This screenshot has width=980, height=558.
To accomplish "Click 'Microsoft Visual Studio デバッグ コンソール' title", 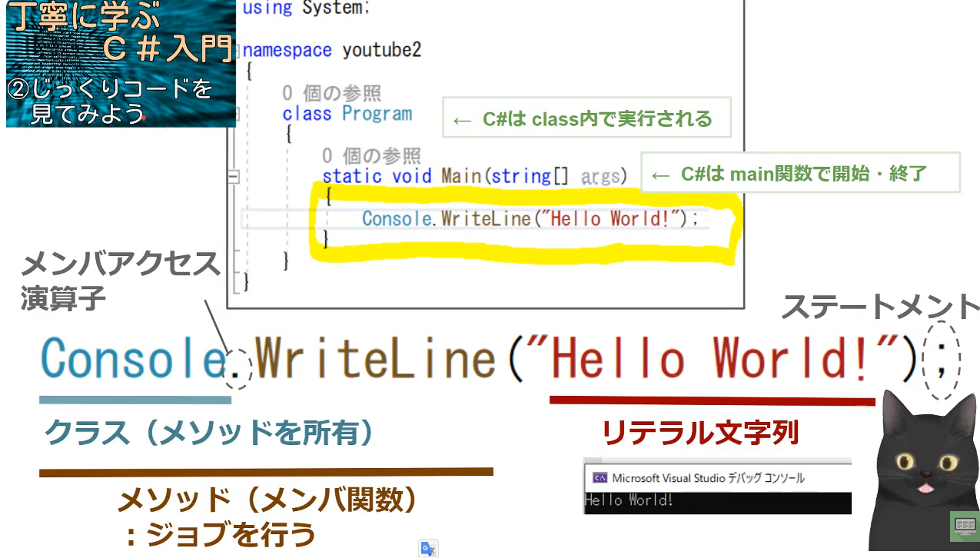I will [708, 478].
